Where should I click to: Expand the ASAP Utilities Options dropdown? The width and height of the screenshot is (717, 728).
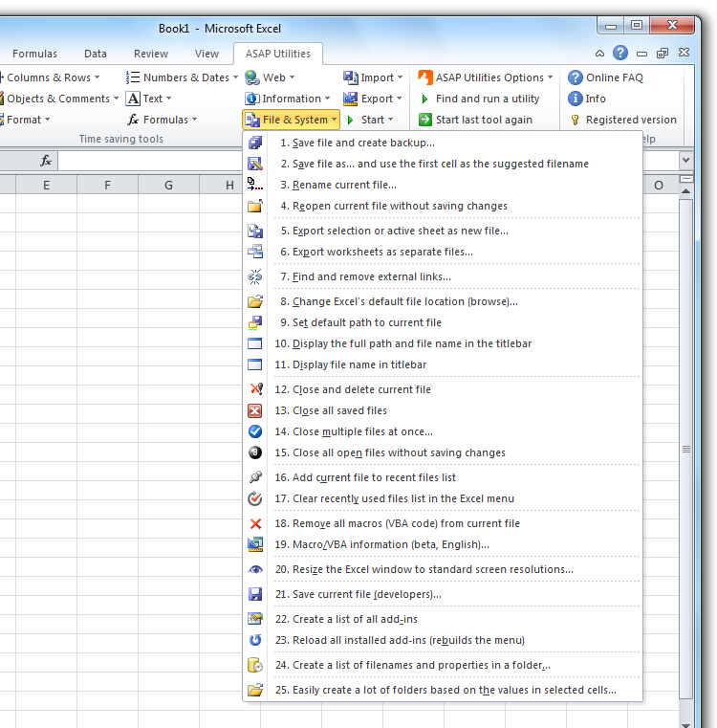[486, 77]
